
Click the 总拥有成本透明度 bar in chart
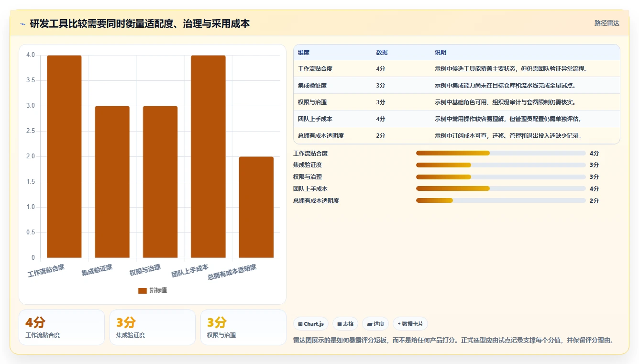[x=256, y=207]
